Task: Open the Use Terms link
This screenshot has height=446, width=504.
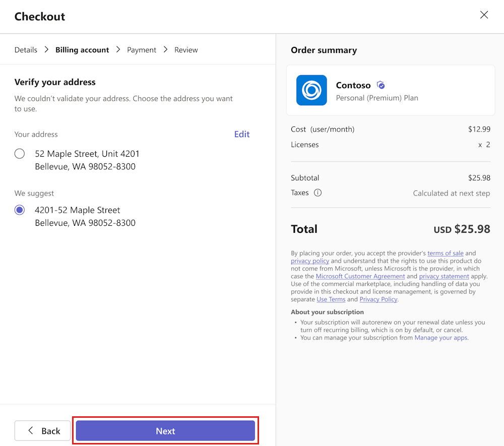Action: 331,299
